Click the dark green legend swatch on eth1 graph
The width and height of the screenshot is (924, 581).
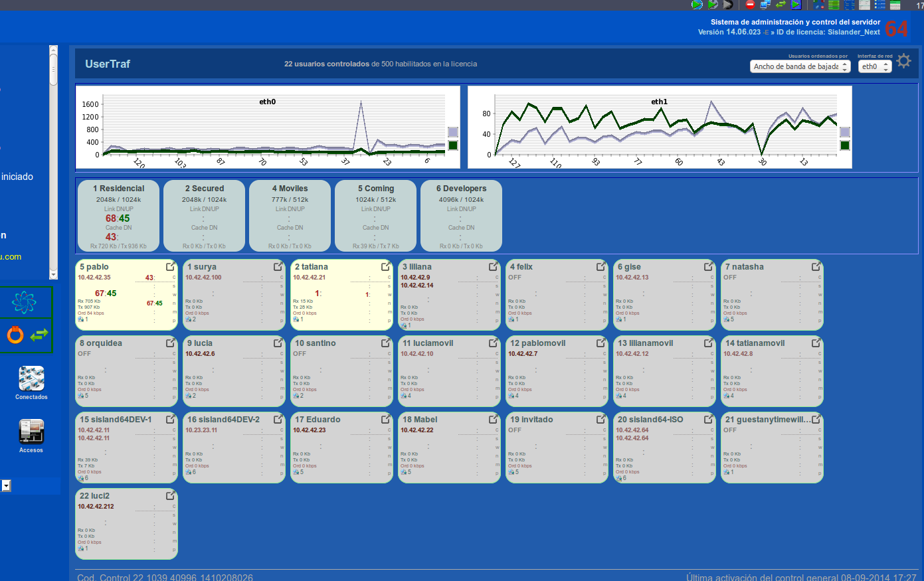[845, 145]
